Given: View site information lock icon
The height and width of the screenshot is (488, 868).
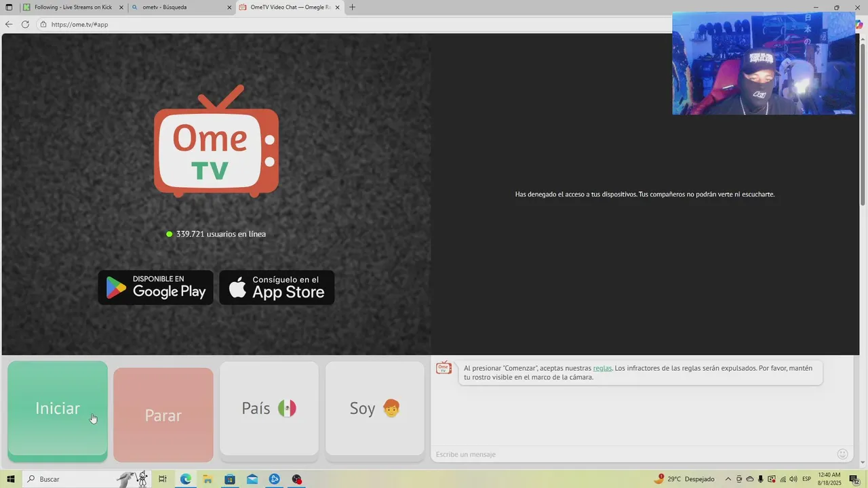Looking at the screenshot, I should (43, 24).
